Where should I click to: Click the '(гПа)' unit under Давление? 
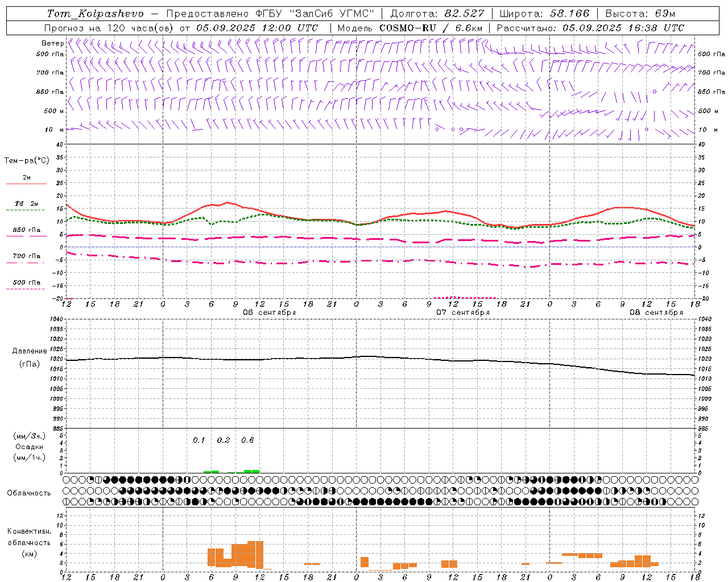point(30,364)
